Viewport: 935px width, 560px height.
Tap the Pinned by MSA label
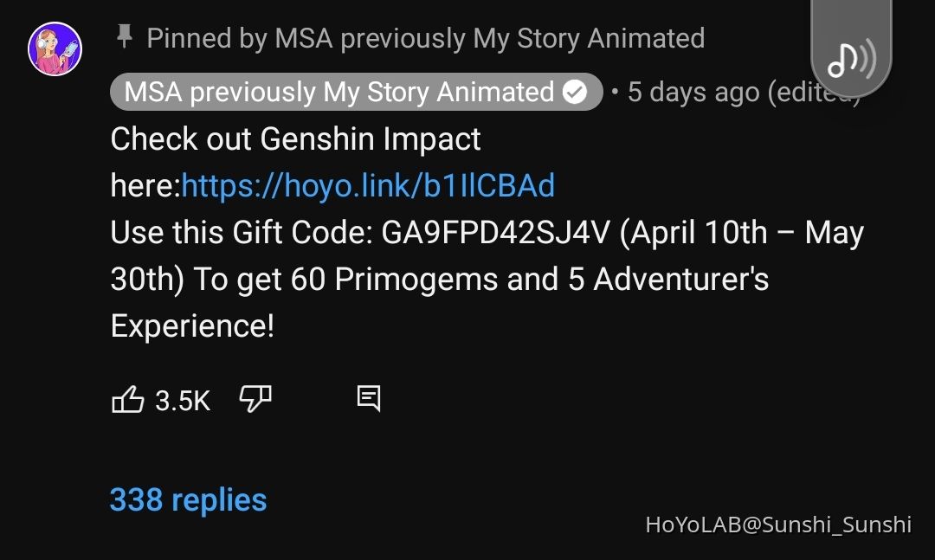[425, 38]
